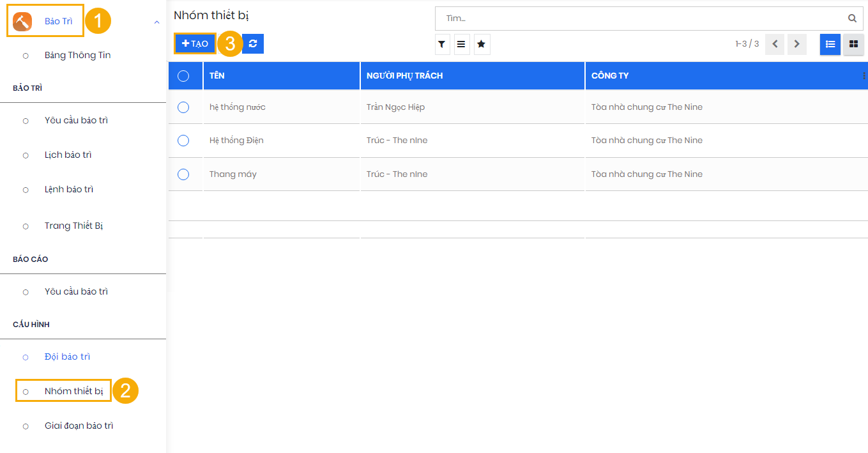Open Yêu cầu bảo trì under BÁO CÁO

(76, 292)
